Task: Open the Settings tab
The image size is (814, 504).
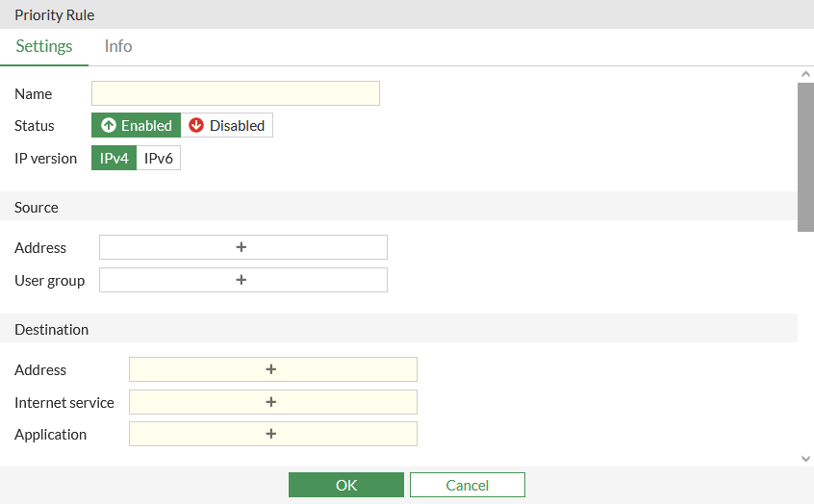Action: [x=44, y=46]
